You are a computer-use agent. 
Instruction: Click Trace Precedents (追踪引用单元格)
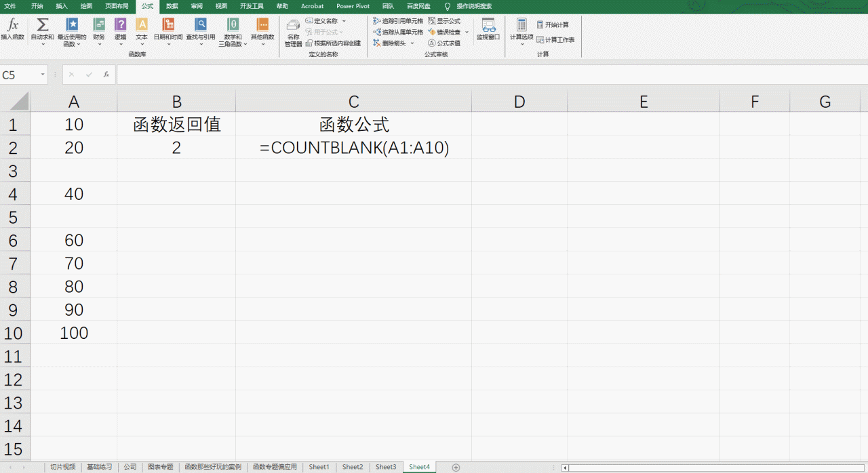click(x=398, y=21)
